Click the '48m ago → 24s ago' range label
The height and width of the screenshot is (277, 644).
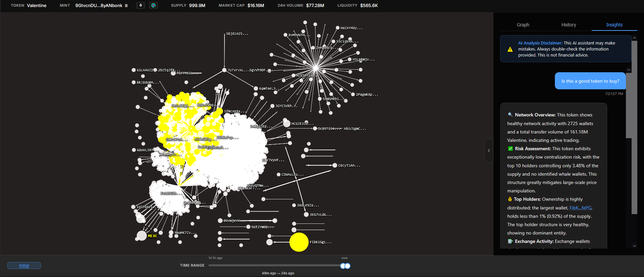pyautogui.click(x=278, y=273)
